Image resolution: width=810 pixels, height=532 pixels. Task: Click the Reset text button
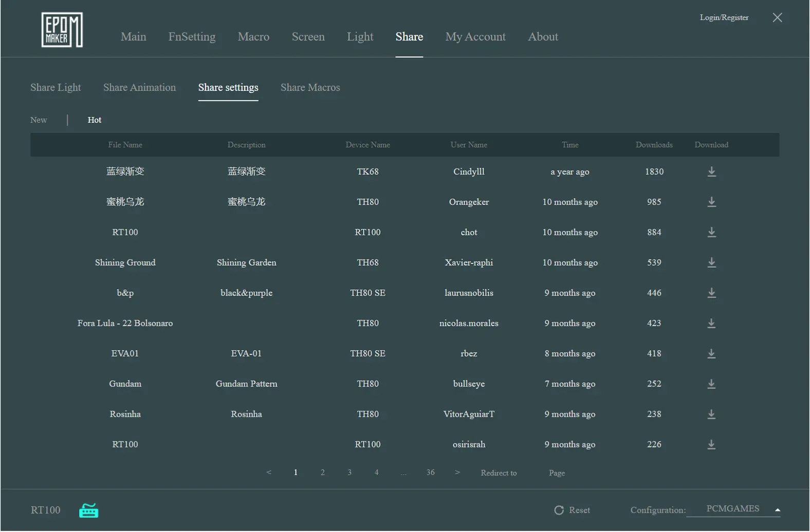pos(579,510)
